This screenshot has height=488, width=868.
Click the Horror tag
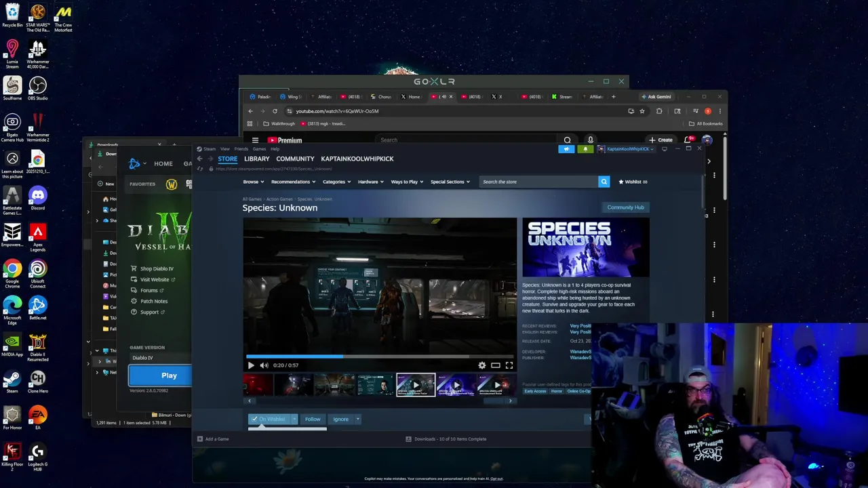[x=557, y=391]
